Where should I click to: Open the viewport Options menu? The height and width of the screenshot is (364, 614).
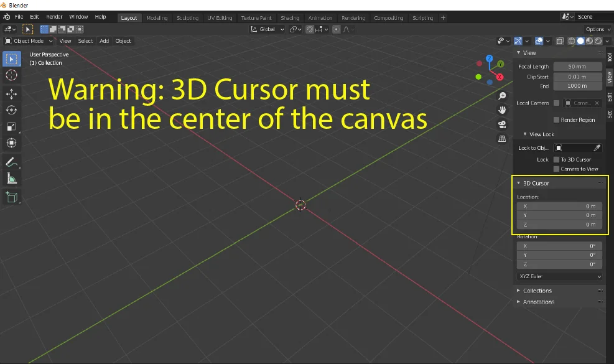coord(596,29)
